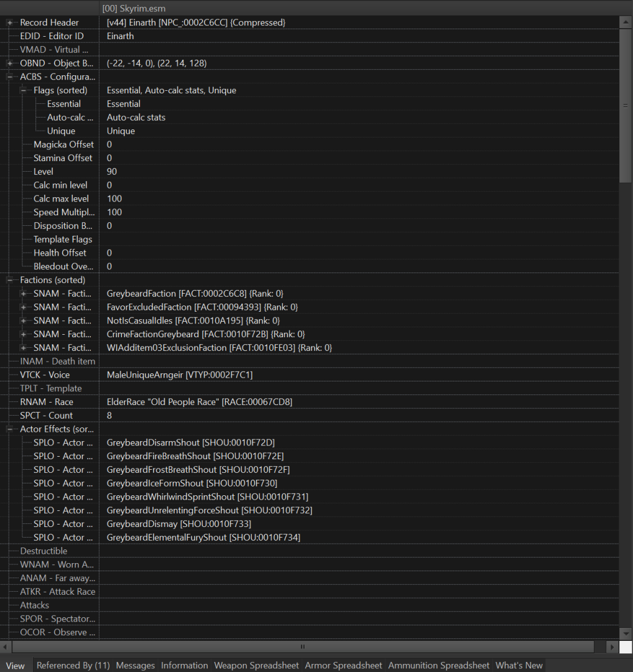Select the Level value 90
The width and height of the screenshot is (633, 672).
coord(112,172)
